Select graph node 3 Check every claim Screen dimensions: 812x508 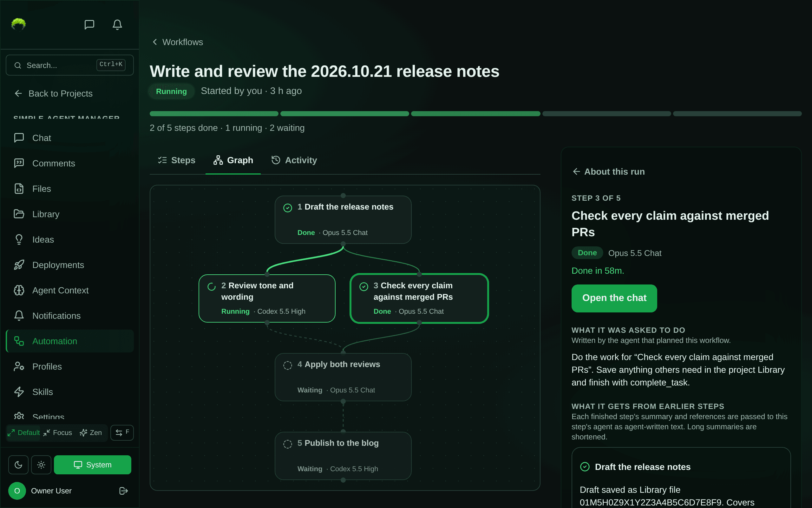(419, 298)
